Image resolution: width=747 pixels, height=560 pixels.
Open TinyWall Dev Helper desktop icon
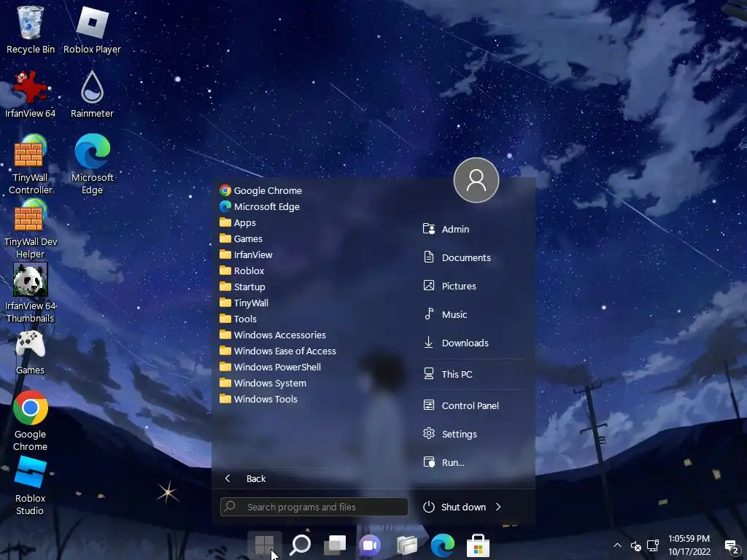[30, 228]
